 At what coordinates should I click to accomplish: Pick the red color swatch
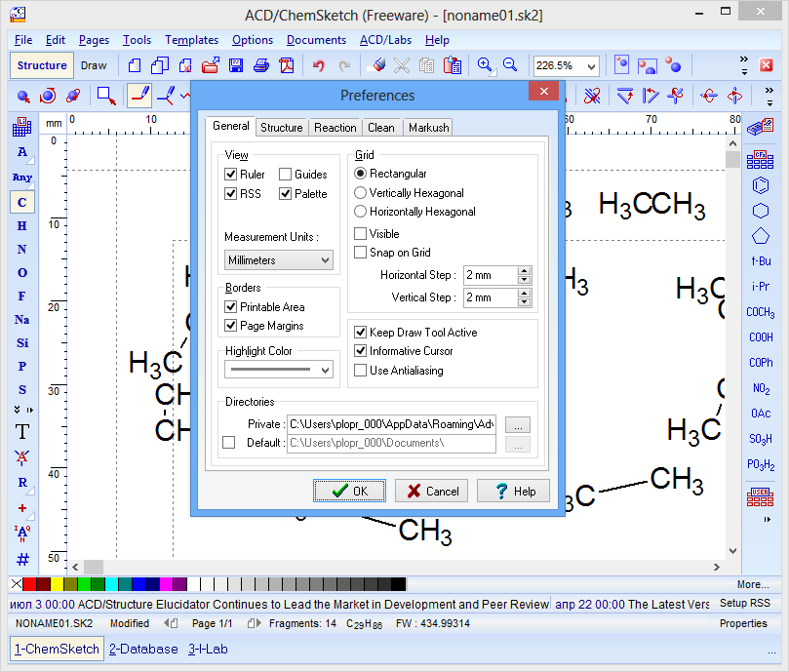29,584
